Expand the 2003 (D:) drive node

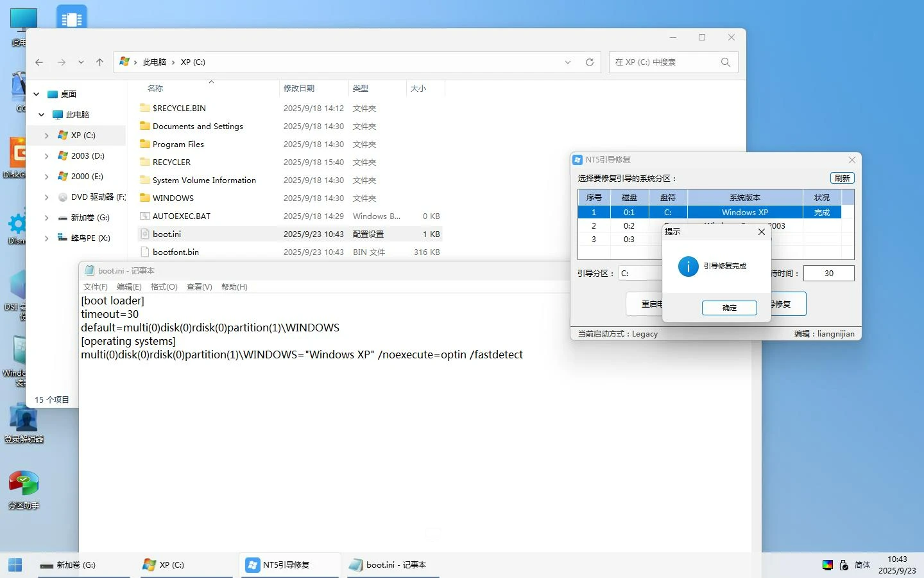[x=46, y=156]
